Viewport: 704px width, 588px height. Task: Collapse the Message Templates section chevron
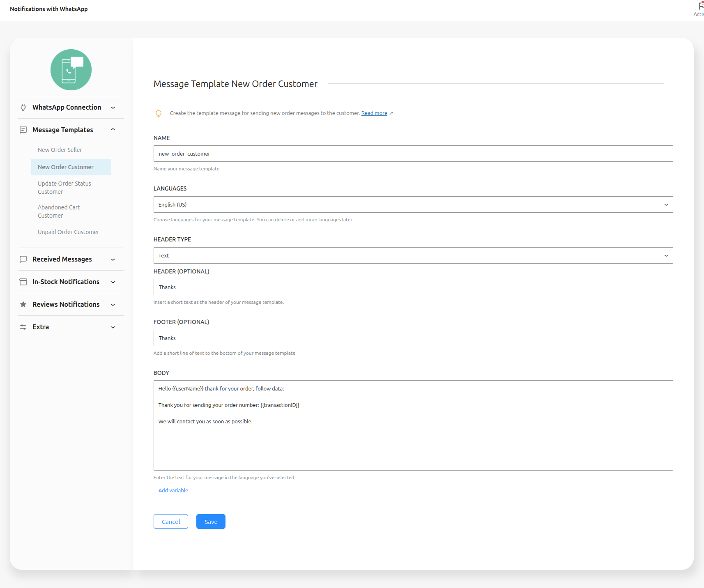(113, 130)
